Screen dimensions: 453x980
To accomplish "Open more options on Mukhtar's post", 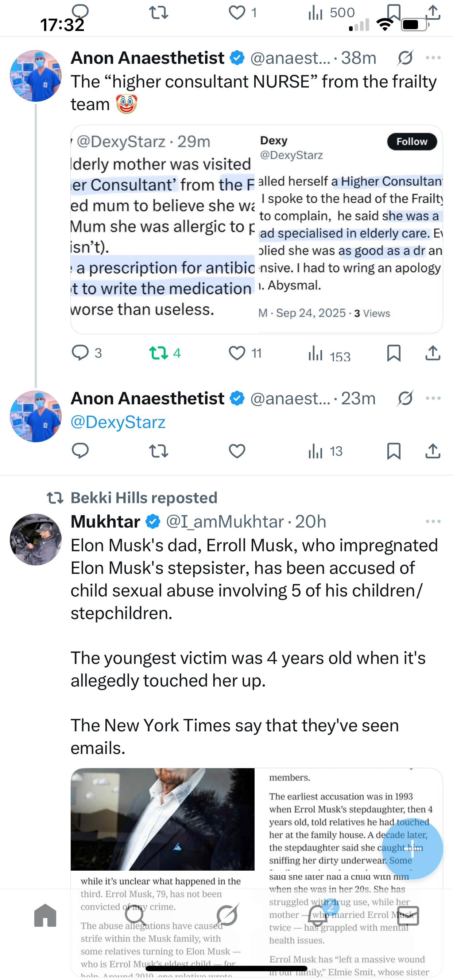I will click(433, 521).
